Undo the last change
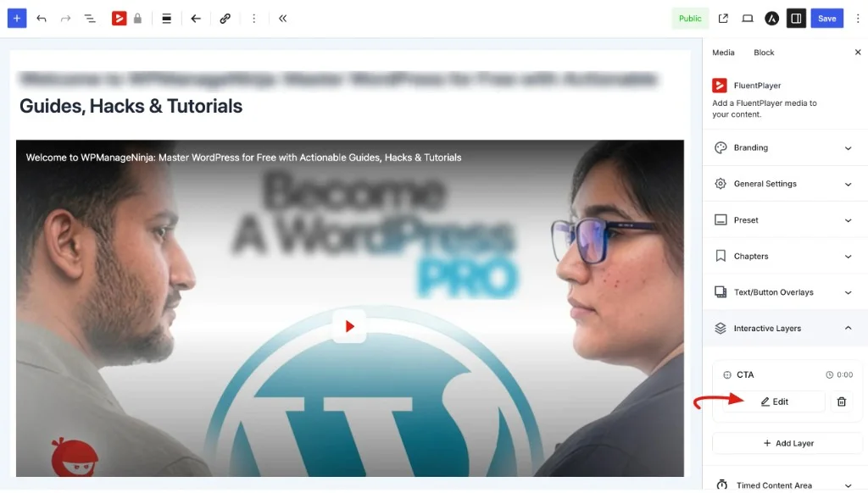 [x=42, y=19]
